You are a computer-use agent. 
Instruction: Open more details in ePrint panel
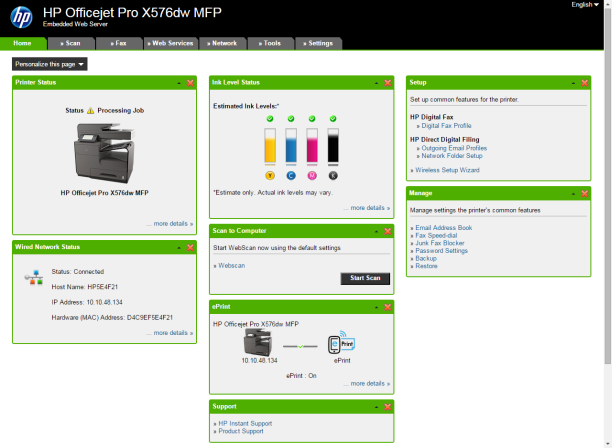[x=367, y=384]
